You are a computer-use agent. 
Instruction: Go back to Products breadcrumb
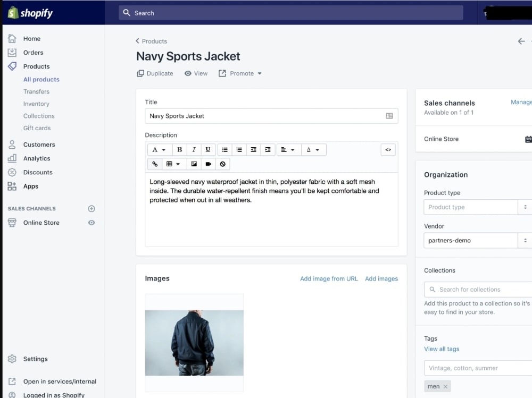151,41
